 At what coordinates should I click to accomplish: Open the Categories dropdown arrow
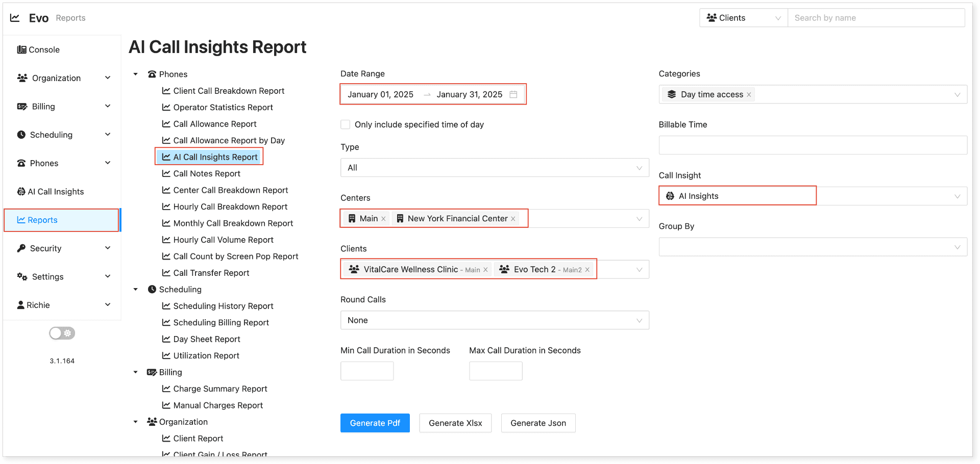[957, 95]
